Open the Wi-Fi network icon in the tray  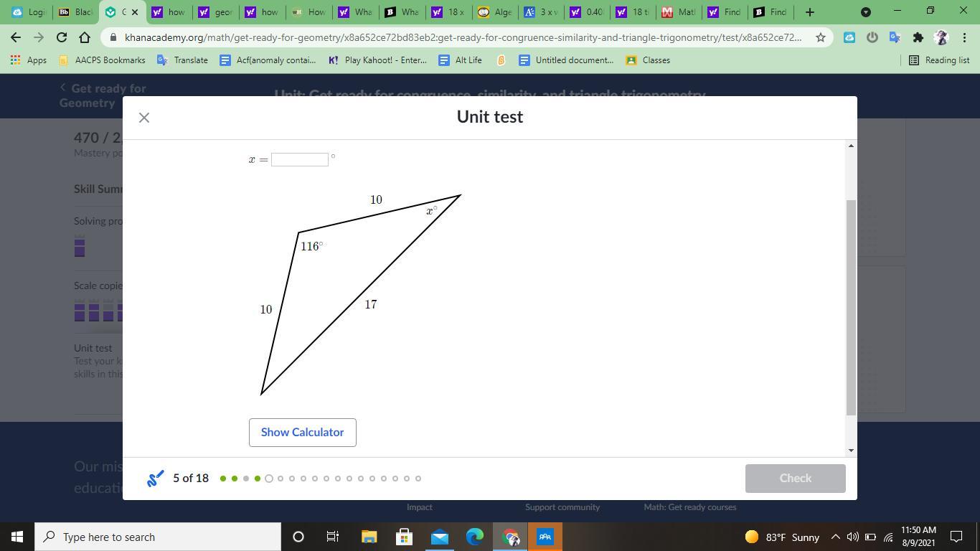coord(888,537)
